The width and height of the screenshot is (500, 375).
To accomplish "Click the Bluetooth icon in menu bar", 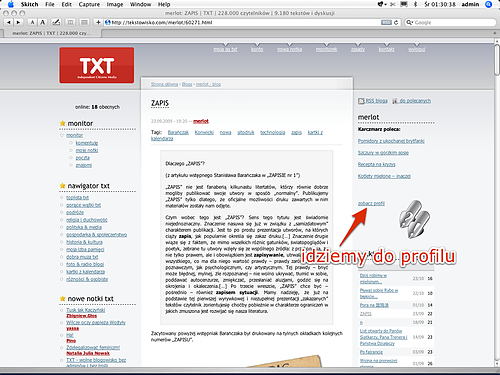I will click(415, 4).
